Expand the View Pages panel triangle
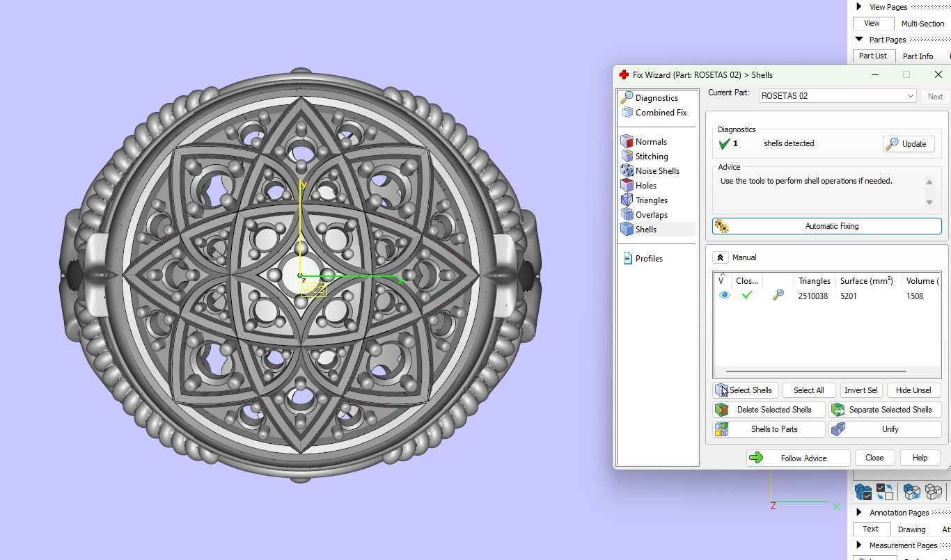Image resolution: width=951 pixels, height=560 pixels. point(859,7)
